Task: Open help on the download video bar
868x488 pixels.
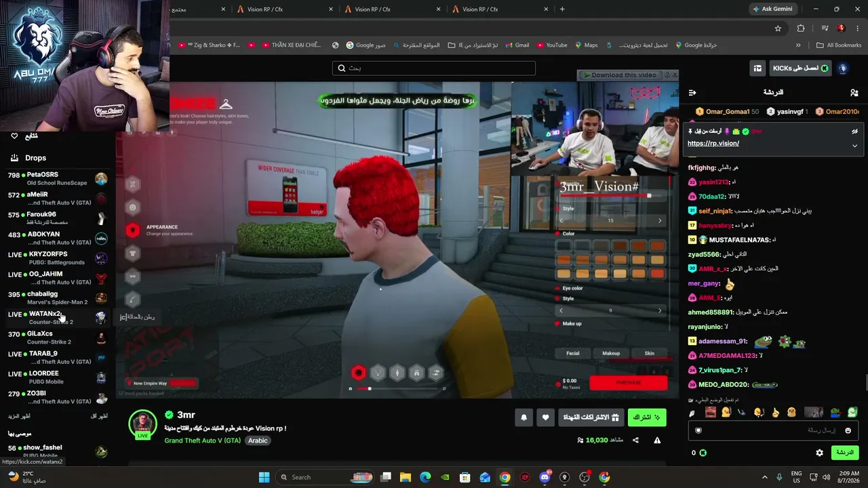Action: coord(667,75)
